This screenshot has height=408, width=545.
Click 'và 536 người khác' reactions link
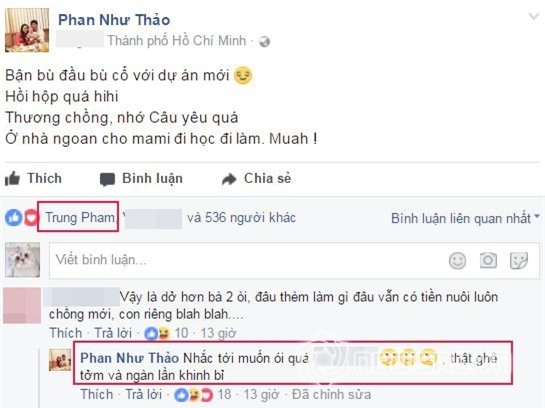241,218
